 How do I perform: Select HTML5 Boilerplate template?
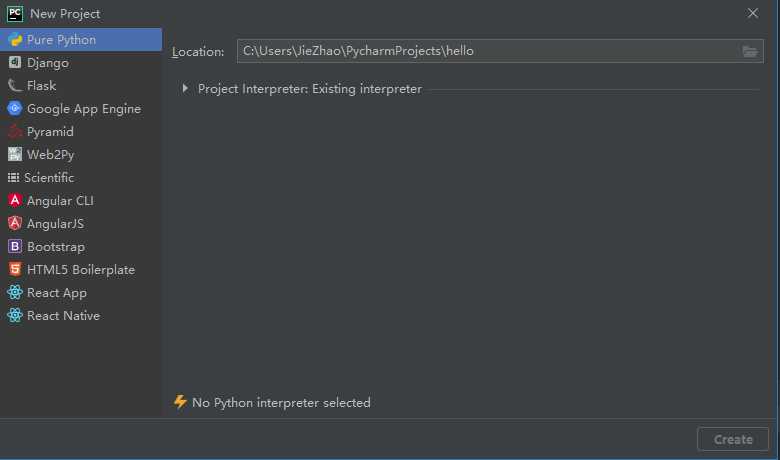tap(81, 270)
